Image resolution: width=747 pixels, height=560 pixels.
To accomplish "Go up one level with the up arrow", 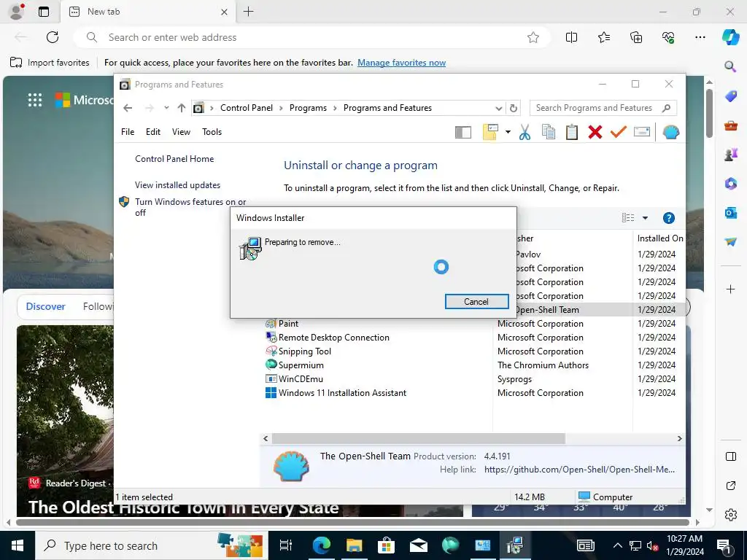I will tap(181, 108).
